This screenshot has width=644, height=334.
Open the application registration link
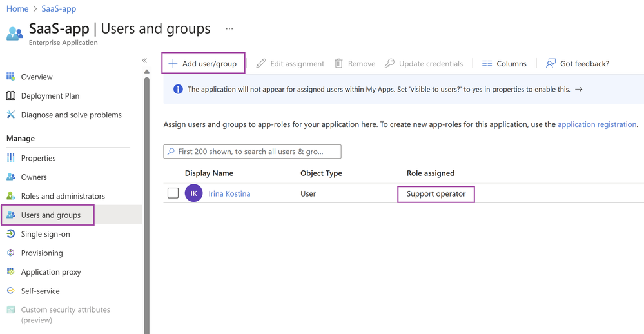[597, 124]
